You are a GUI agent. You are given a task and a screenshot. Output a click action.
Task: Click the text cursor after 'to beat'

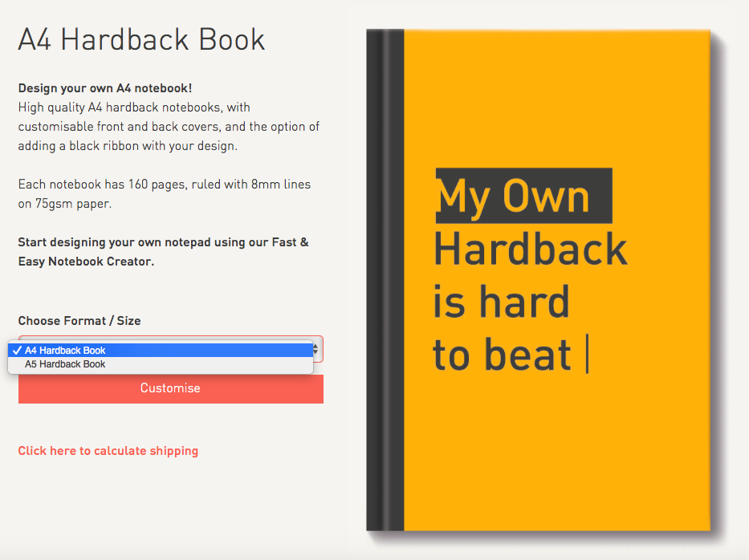pyautogui.click(x=588, y=355)
